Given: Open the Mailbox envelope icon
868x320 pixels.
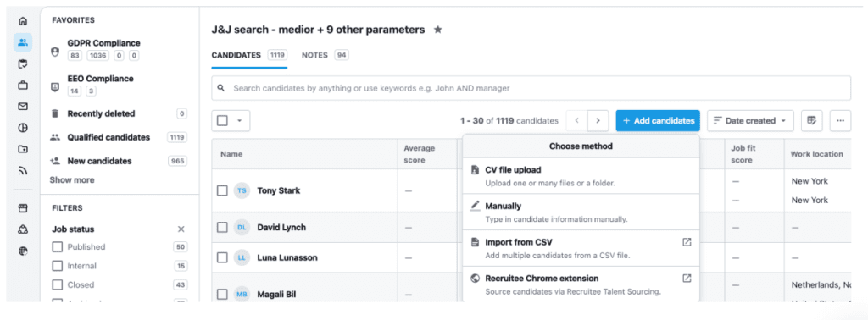Looking at the screenshot, I should click(23, 107).
